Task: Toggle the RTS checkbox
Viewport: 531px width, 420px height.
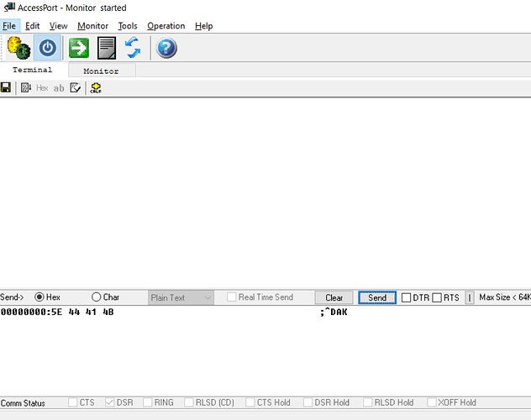Action: (437, 297)
